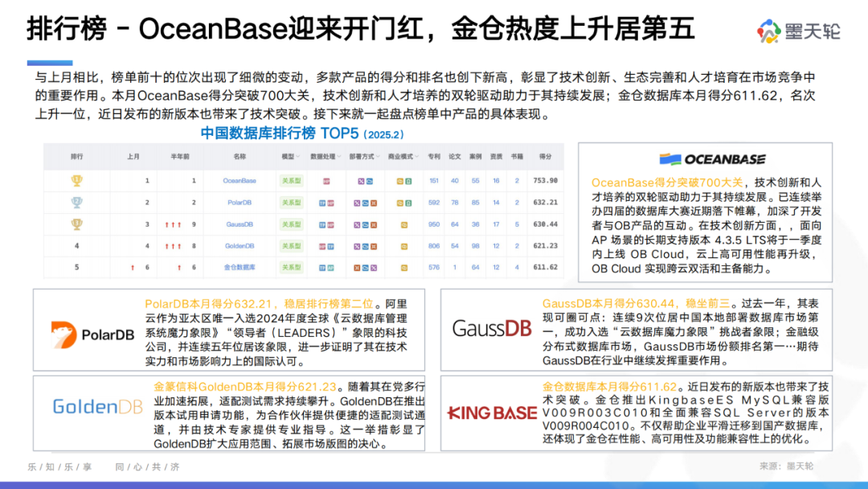868x489 pixels.
Task: Click orange headline OceanBase得分突破700大关
Action: pos(667,183)
